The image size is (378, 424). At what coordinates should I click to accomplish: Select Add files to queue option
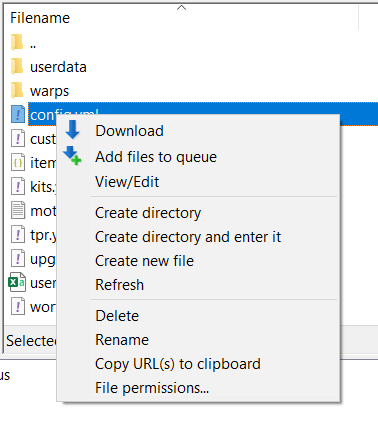click(x=156, y=157)
